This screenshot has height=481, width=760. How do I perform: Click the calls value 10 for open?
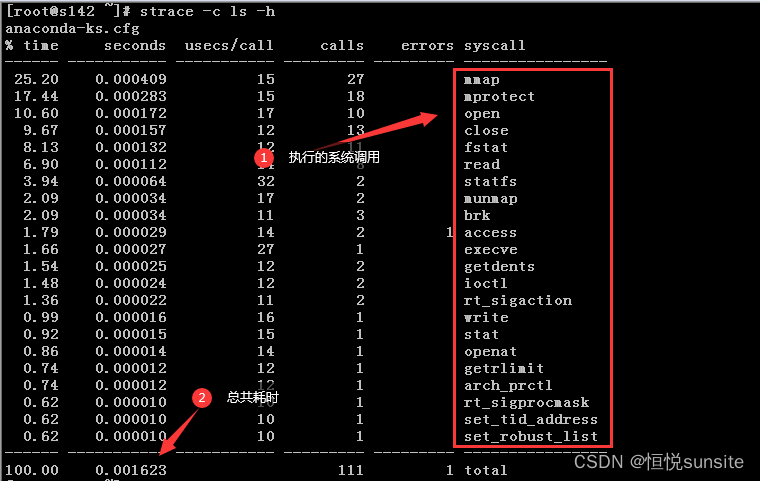[355, 113]
